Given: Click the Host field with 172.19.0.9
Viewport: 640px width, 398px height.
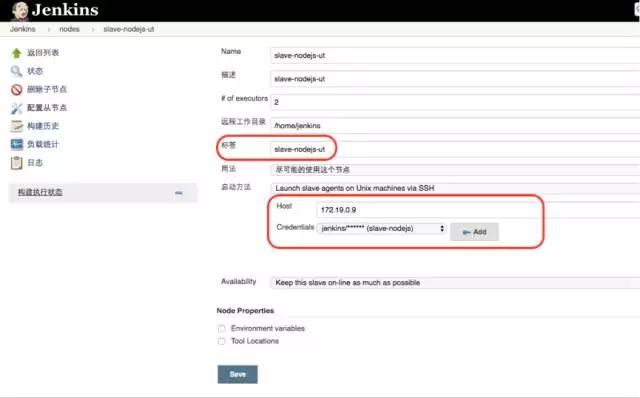Looking at the screenshot, I should [478, 210].
